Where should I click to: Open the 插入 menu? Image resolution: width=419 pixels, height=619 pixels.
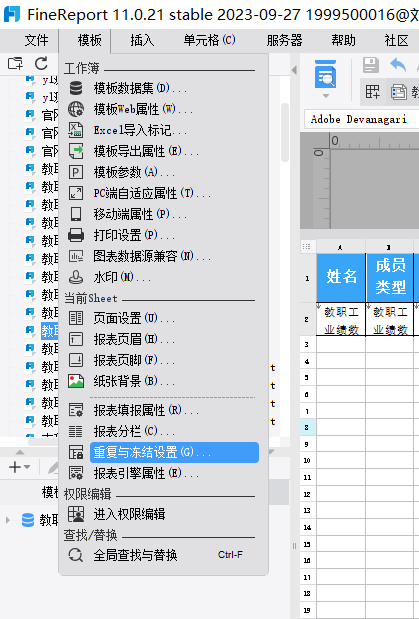(x=142, y=40)
